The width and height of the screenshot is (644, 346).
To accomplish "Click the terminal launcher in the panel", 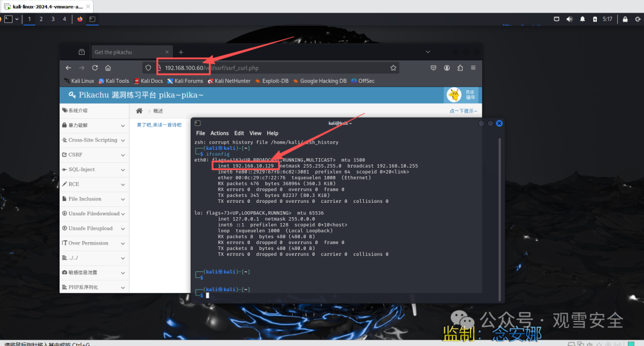I will [x=92, y=19].
